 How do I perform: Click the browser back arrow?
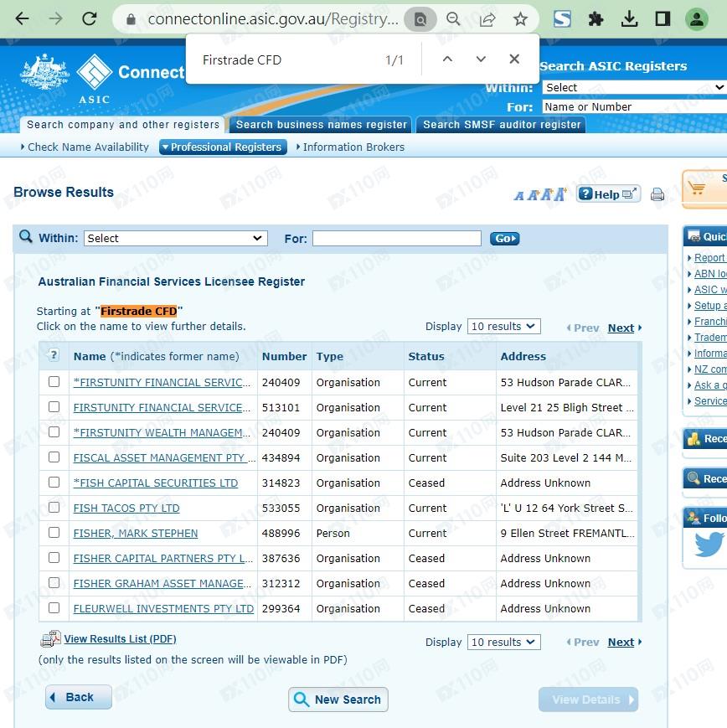[x=22, y=19]
